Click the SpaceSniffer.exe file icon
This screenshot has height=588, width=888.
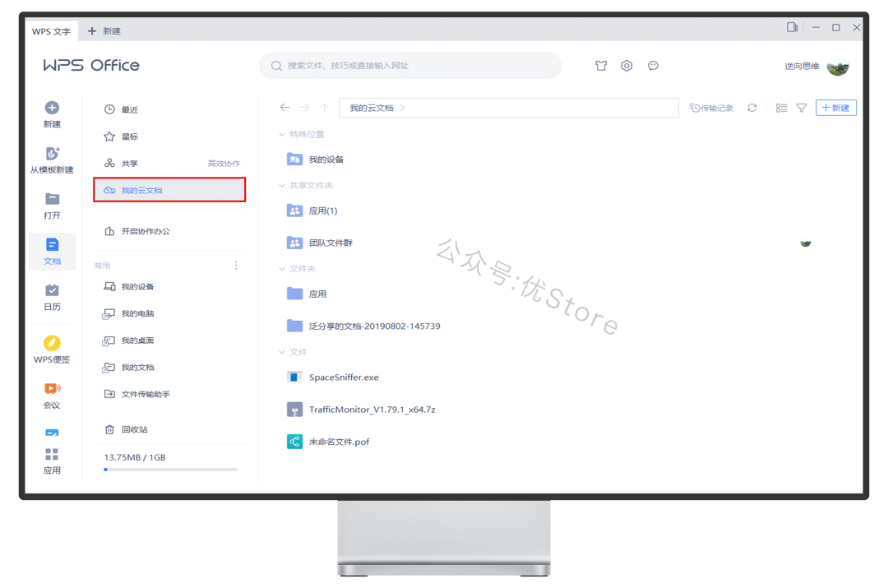[x=294, y=377]
